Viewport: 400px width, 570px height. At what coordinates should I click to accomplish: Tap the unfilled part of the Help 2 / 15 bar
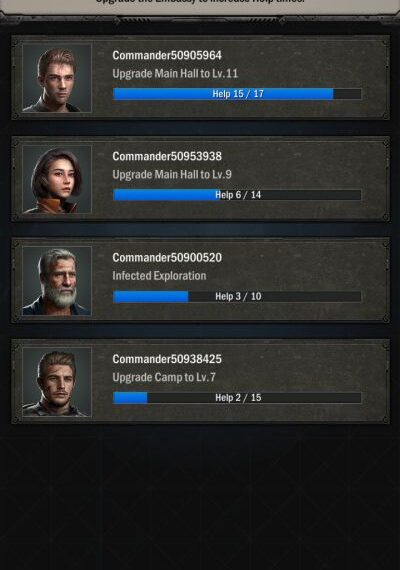pos(255,397)
